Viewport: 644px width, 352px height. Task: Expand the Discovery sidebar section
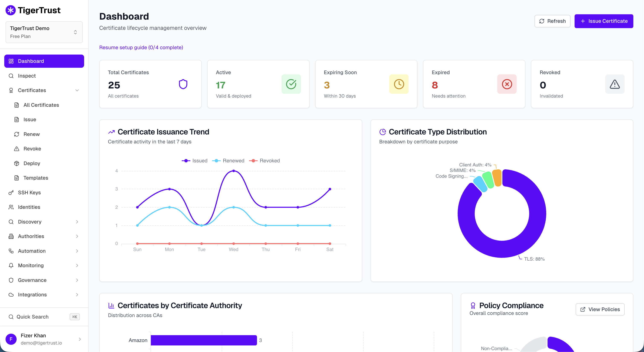coord(44,222)
